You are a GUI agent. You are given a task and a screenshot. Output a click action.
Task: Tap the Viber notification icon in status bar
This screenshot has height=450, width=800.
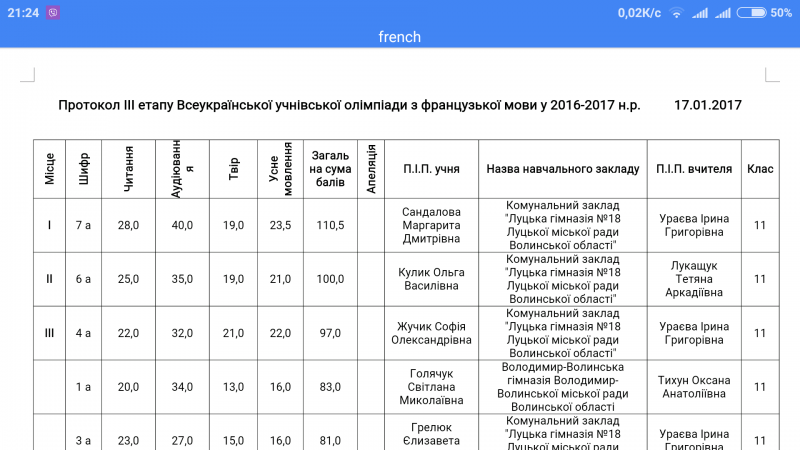pos(53,12)
